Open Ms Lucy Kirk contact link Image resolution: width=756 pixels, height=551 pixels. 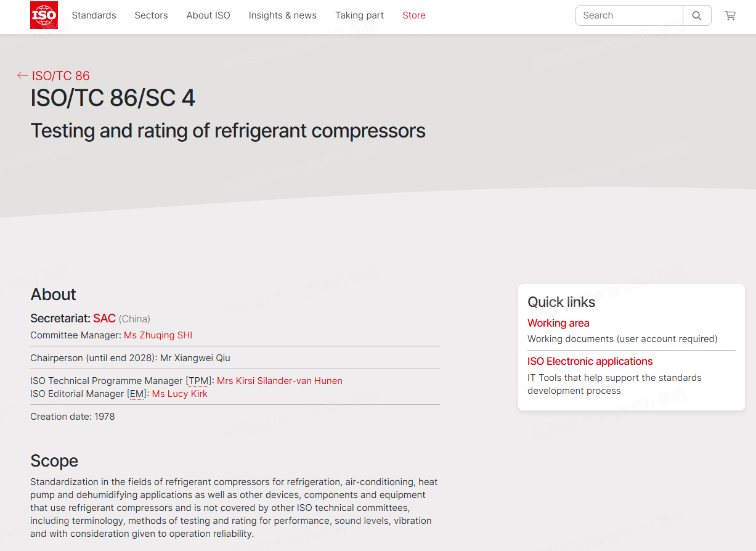(x=179, y=394)
